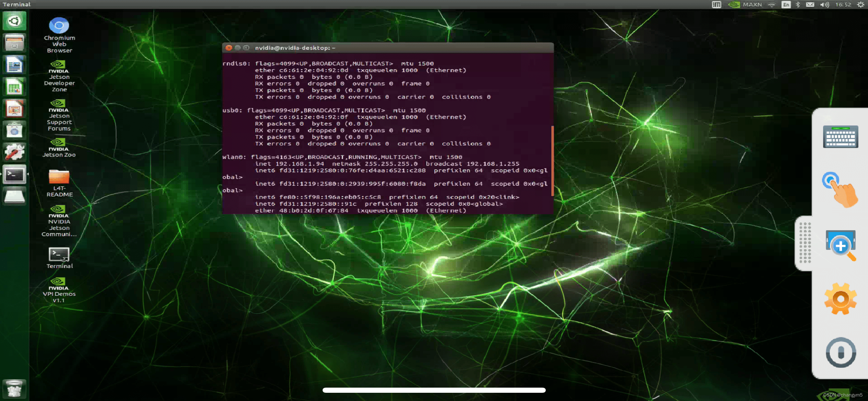This screenshot has height=401, width=868.
Task: Open the orange gear settings icon
Action: 840,299
